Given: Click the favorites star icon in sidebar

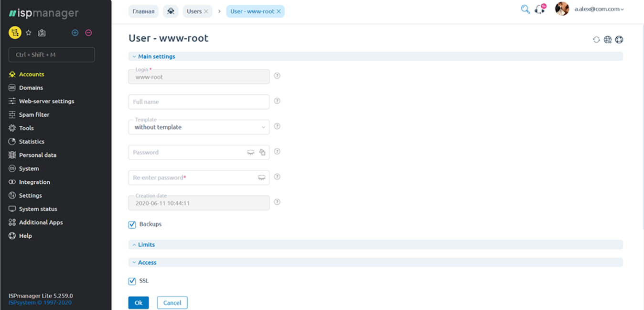Looking at the screenshot, I should [29, 33].
